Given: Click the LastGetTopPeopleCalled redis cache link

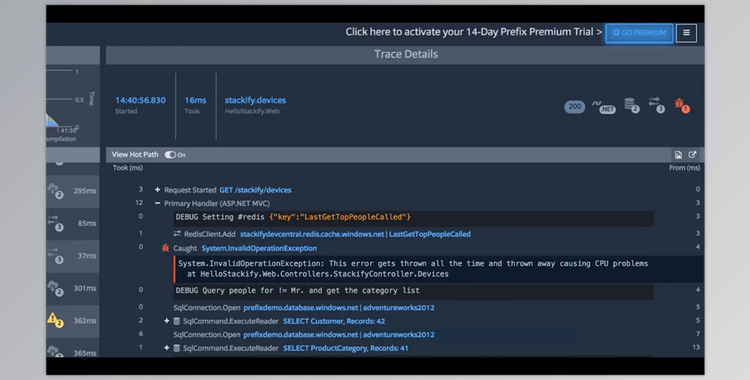Looking at the screenshot, I should click(x=355, y=234).
